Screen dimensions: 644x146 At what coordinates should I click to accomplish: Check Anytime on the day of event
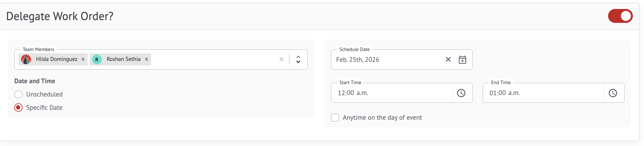pos(335,118)
